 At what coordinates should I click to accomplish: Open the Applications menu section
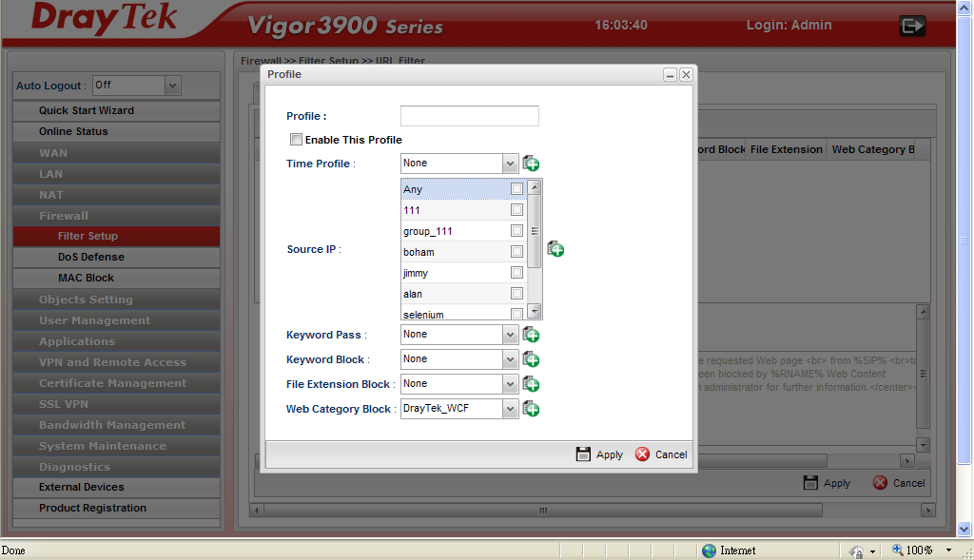[116, 341]
